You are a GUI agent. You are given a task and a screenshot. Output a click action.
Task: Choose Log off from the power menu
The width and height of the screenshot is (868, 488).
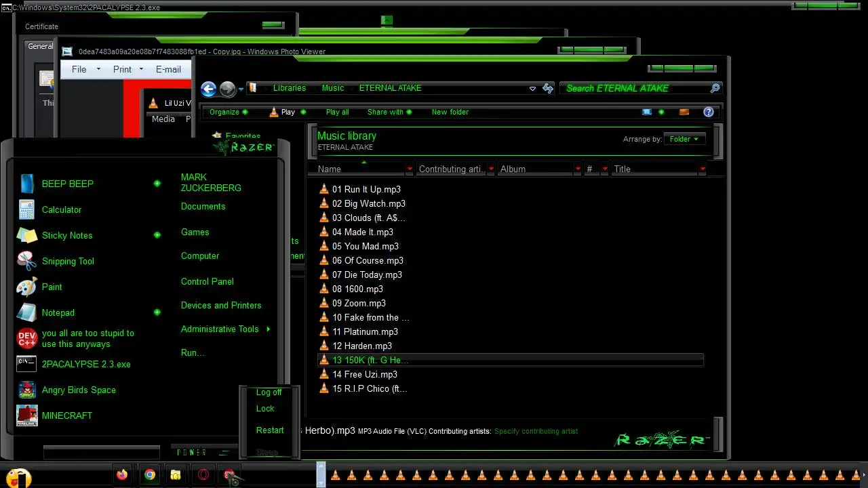click(269, 392)
